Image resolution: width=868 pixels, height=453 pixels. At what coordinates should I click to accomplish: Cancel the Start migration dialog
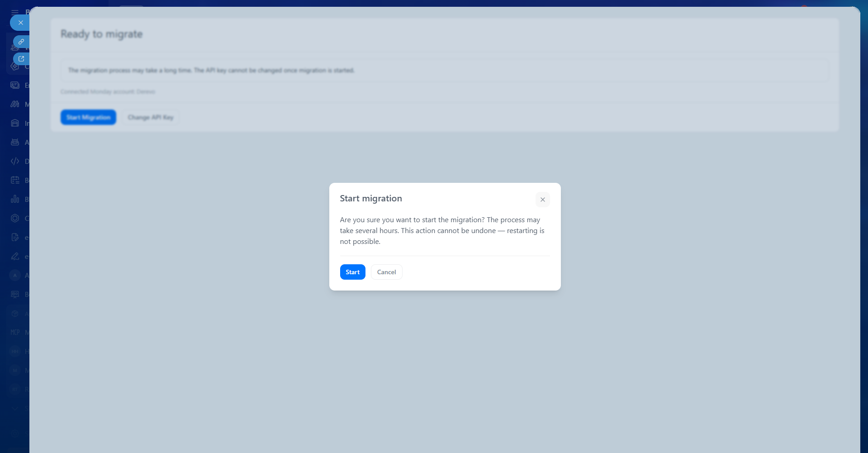tap(386, 272)
